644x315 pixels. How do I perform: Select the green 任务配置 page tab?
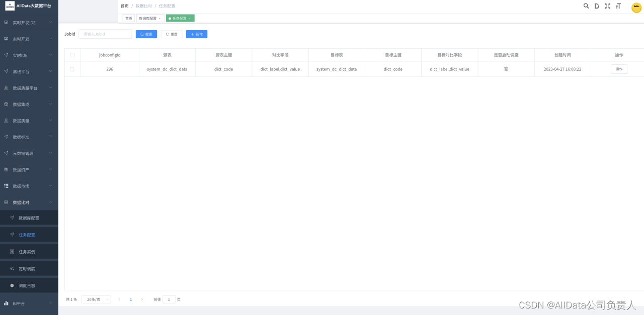click(180, 18)
